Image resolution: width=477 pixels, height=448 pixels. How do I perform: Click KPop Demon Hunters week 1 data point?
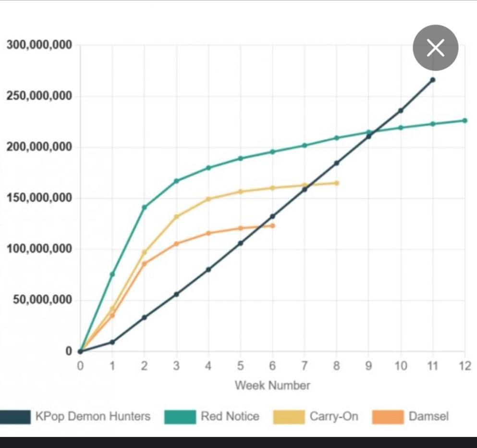(112, 342)
